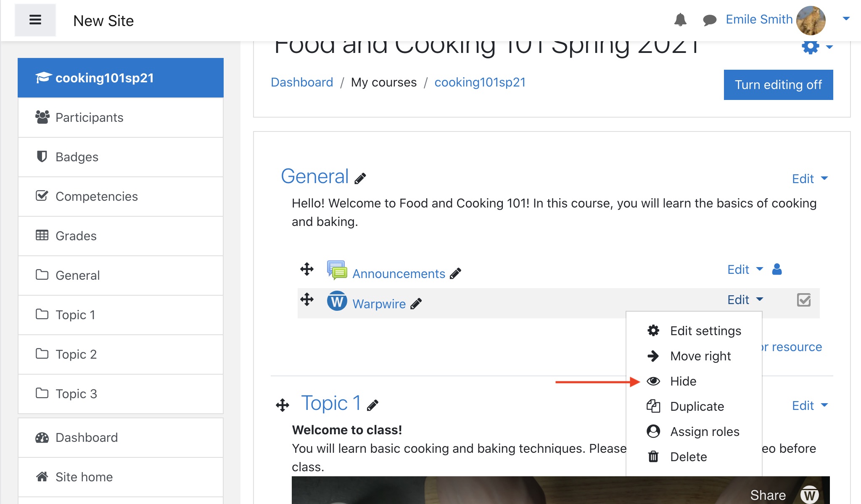Click the cooking101sp21 breadcrumb link

pos(480,83)
